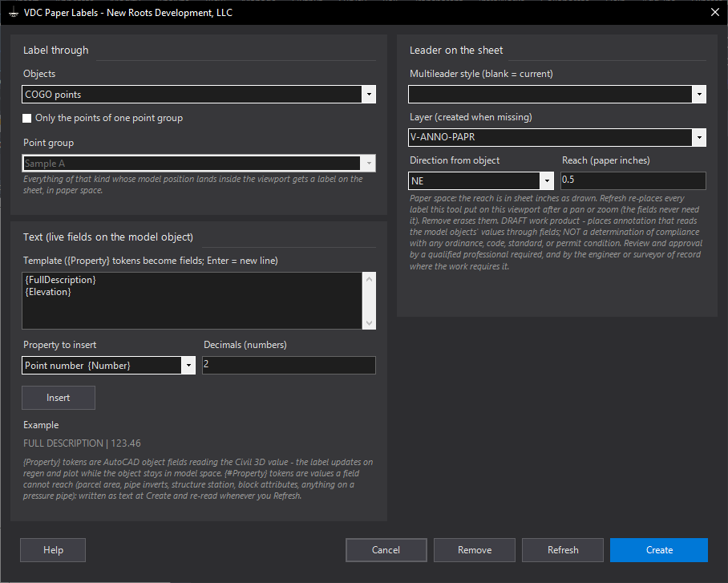Image resolution: width=728 pixels, height=583 pixels.
Task: Click the Example label
Action: coord(41,425)
